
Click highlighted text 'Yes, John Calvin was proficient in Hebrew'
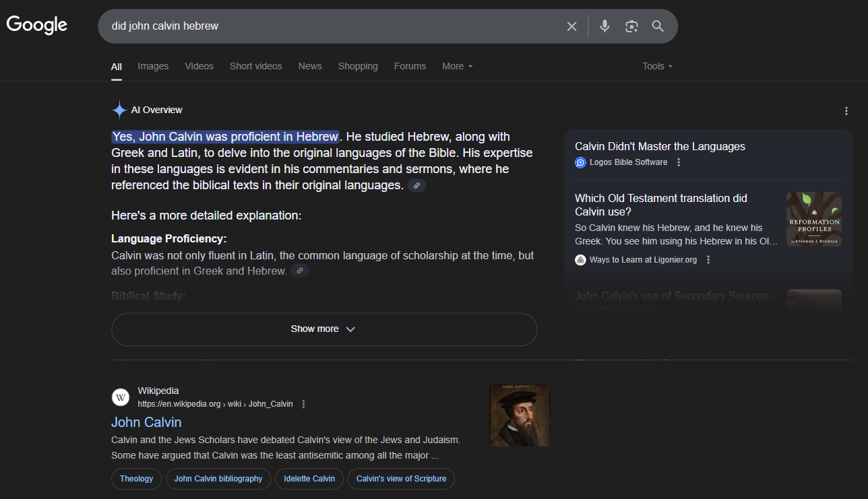tap(225, 137)
